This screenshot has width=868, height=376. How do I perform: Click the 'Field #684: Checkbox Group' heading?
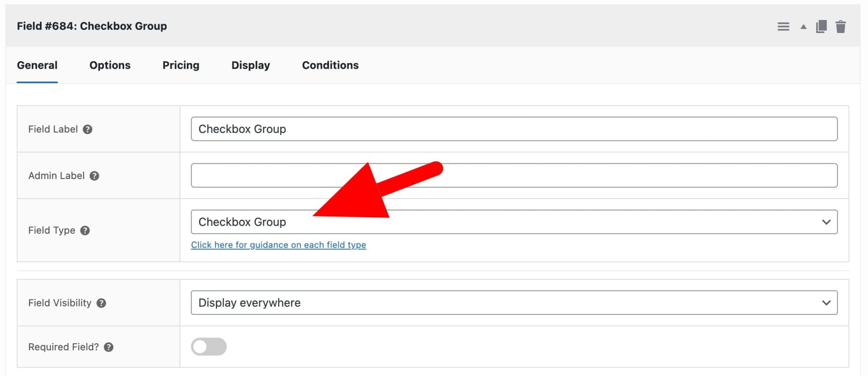[x=92, y=26]
